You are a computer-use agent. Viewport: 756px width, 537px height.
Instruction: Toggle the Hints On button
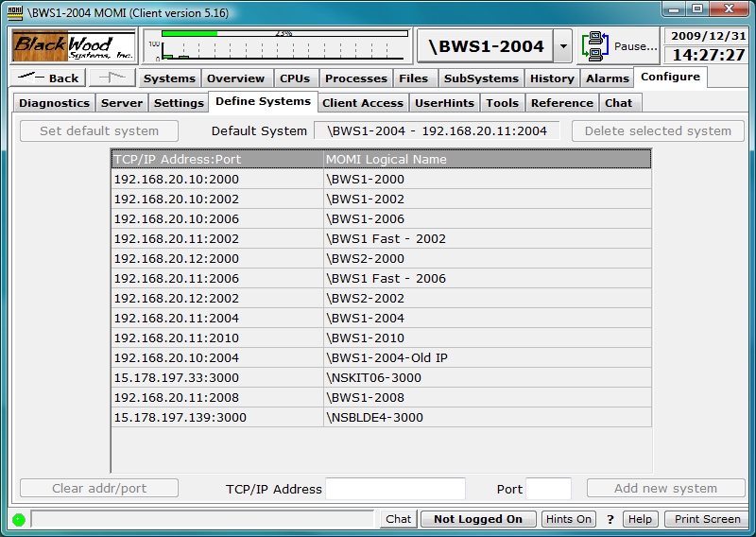coord(569,519)
